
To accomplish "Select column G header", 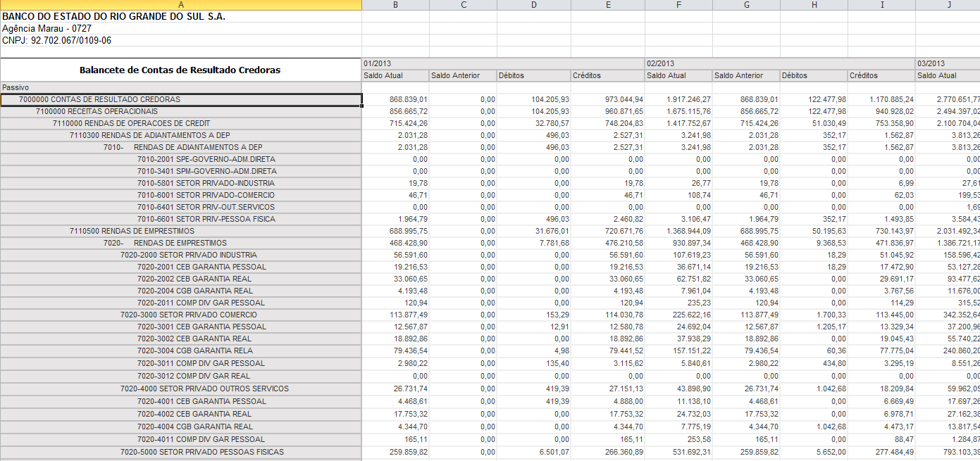I will (x=745, y=5).
